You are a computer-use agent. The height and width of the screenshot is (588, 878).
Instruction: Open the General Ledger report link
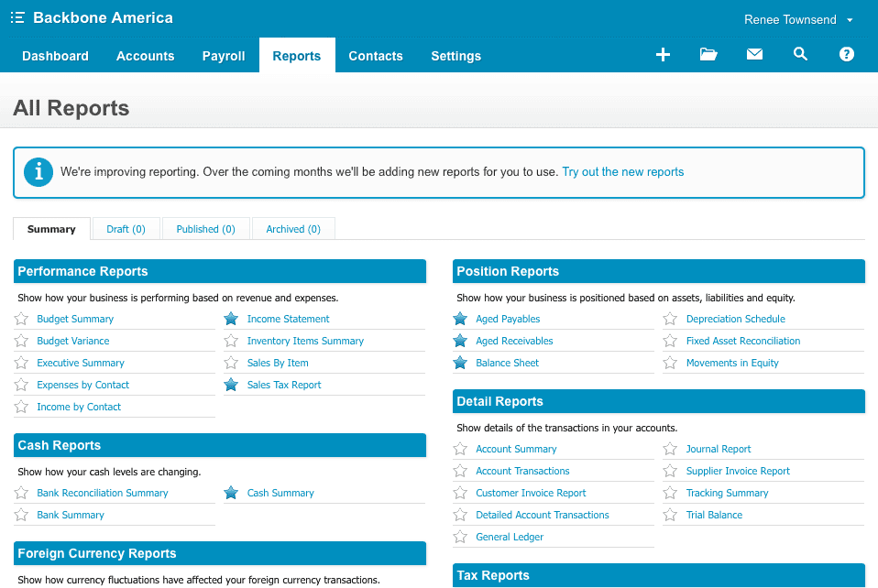(510, 537)
